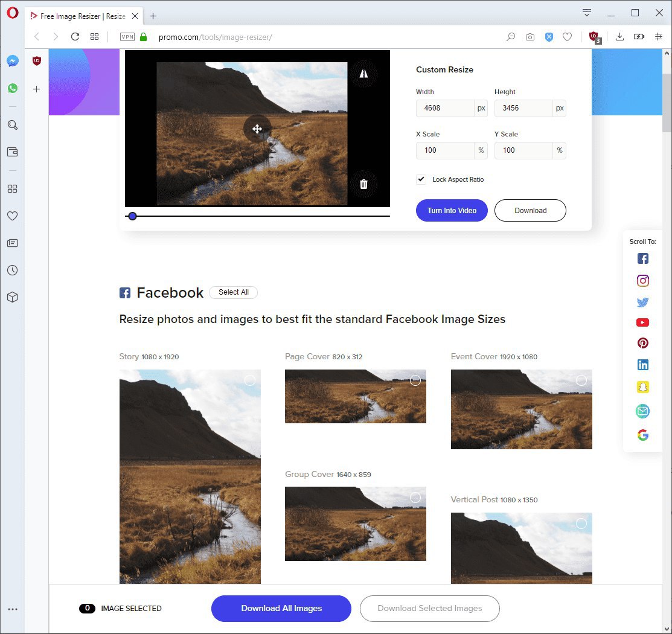Image resolution: width=672 pixels, height=634 pixels.
Task: Open the battery saver icon in toolbar
Action: tap(639, 37)
